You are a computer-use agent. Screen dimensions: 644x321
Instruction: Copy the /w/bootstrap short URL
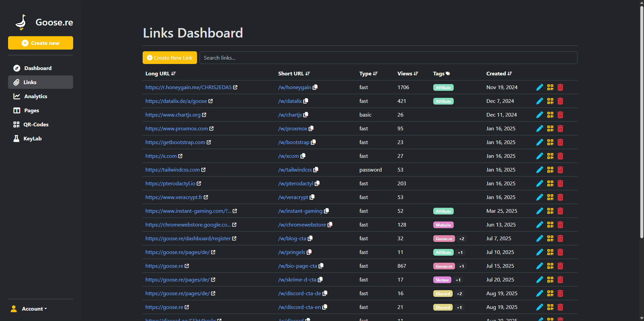tap(313, 142)
